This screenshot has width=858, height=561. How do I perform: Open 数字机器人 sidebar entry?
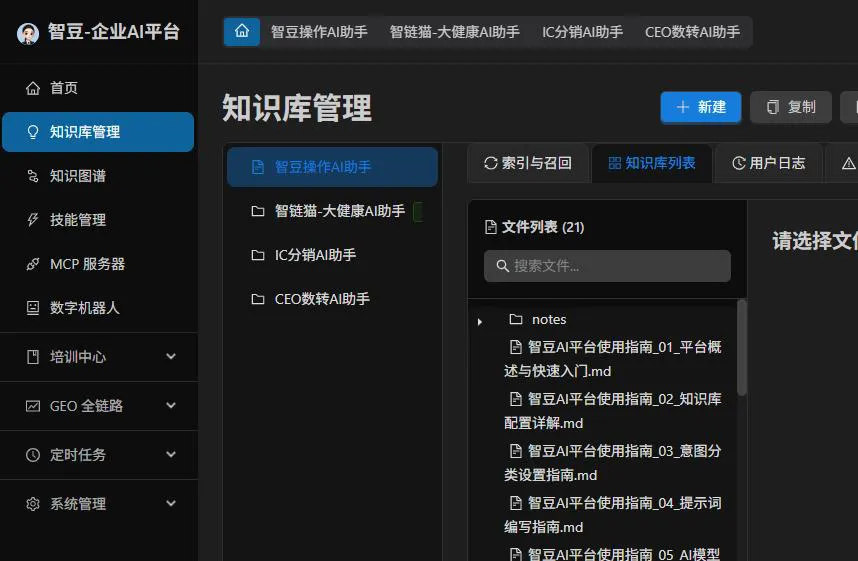(98, 308)
